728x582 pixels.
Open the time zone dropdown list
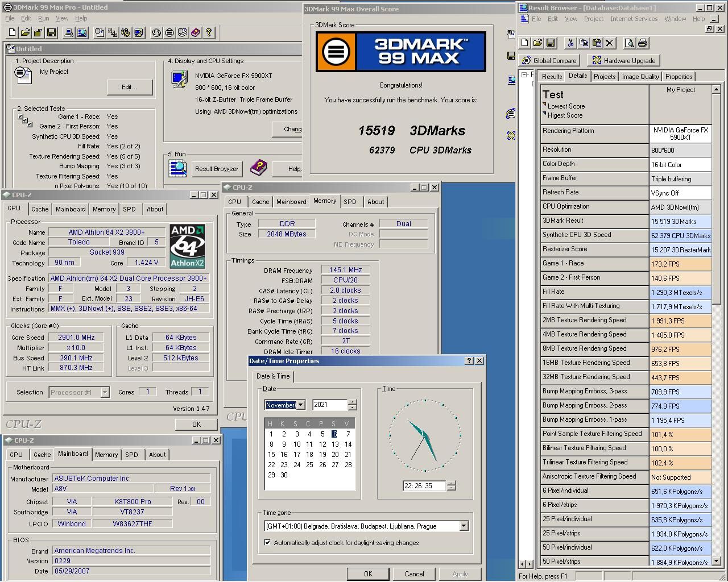click(464, 526)
